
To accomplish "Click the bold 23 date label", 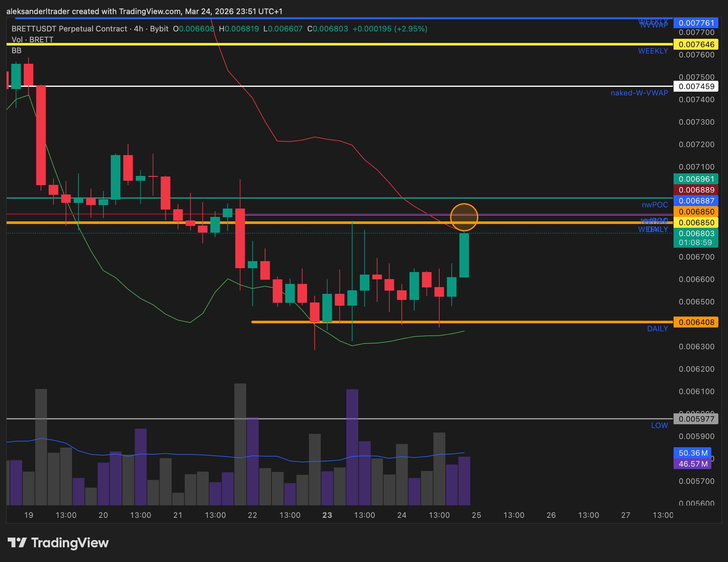I will coord(327,515).
